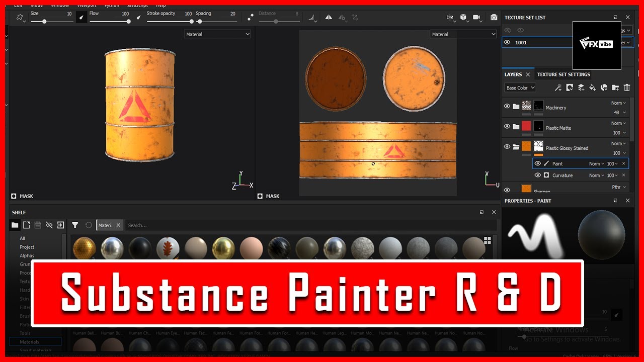Open Machinery layer Norm blend mode dropdown
The image size is (644, 362).
(619, 103)
